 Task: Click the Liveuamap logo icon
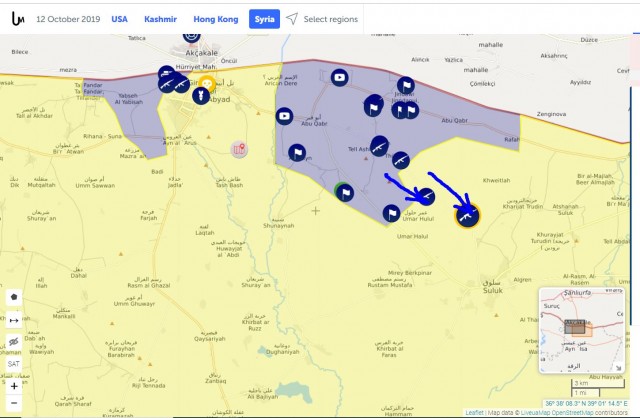[x=17, y=19]
